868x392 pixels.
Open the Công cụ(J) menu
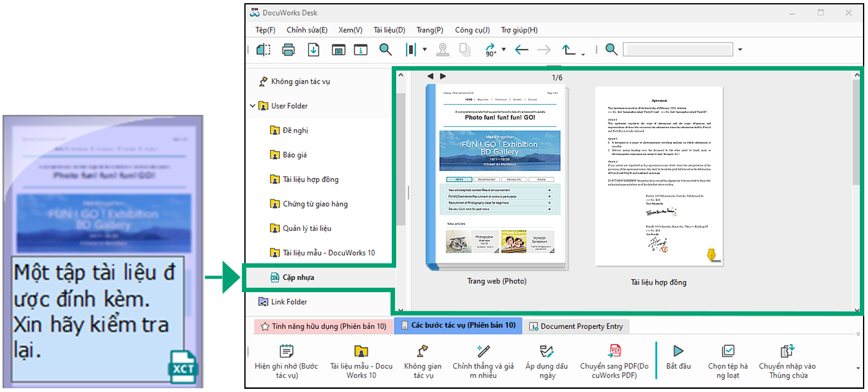tap(472, 30)
